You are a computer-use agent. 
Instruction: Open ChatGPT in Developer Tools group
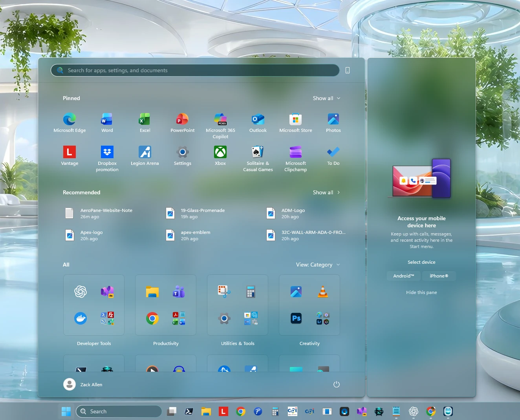point(81,292)
